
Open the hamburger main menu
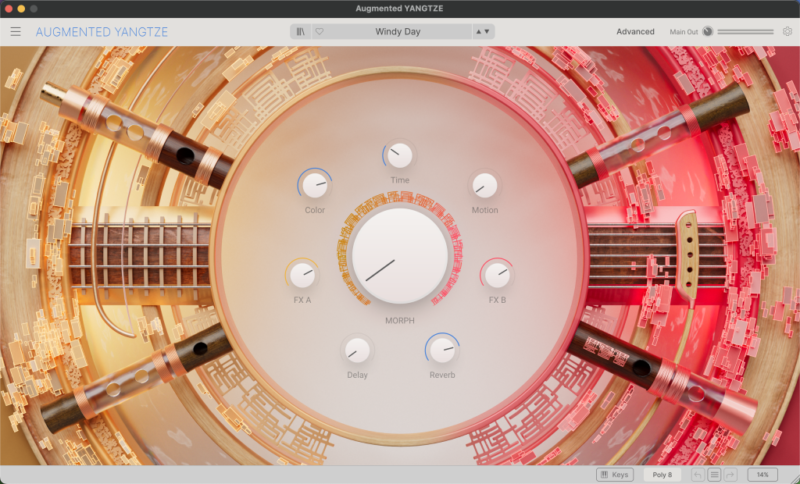(15, 32)
